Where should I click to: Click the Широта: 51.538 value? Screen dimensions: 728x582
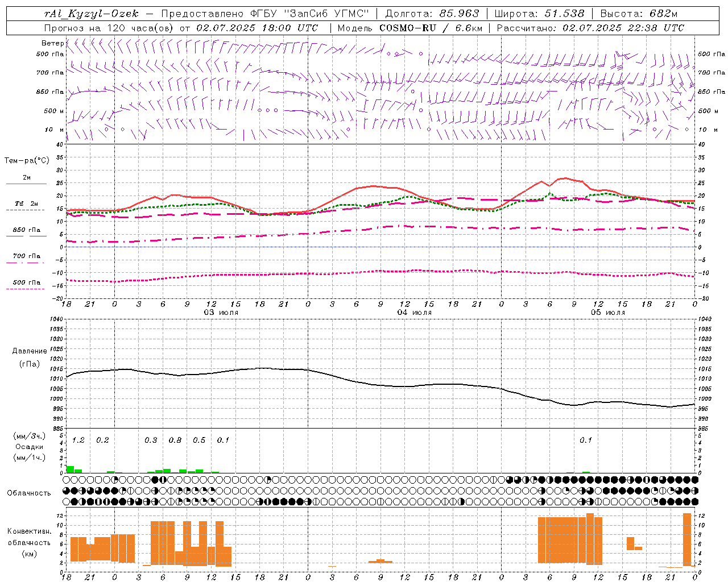point(539,14)
